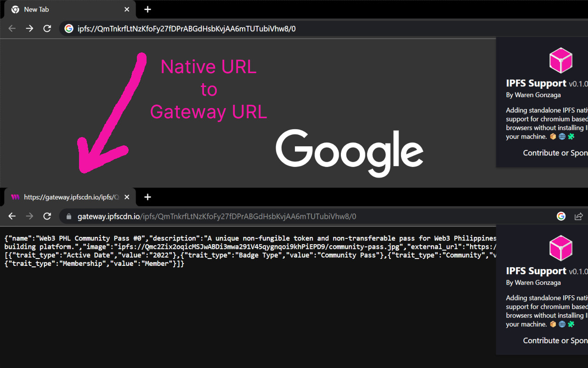Click the share icon in the gateway address bar
Viewport: 588px width, 368px height.
578,216
